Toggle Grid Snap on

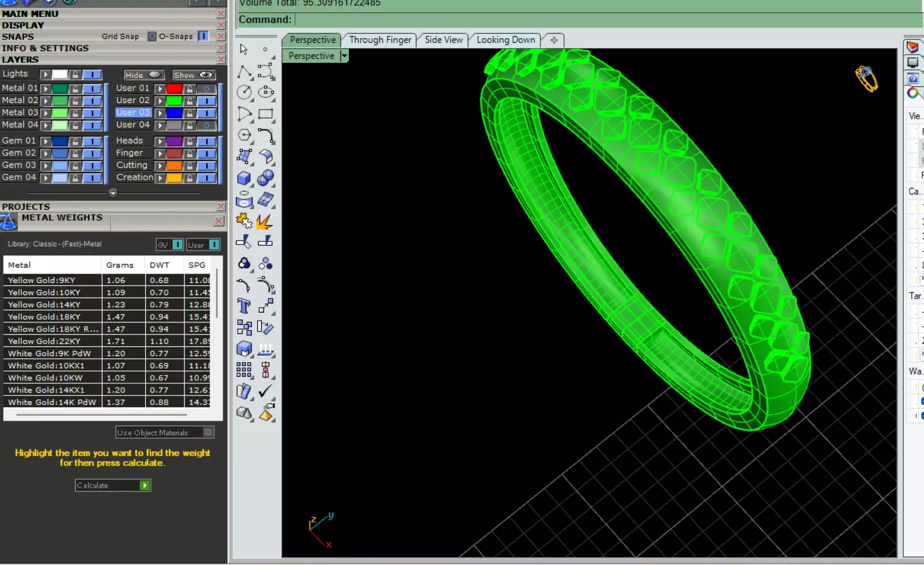click(x=152, y=37)
